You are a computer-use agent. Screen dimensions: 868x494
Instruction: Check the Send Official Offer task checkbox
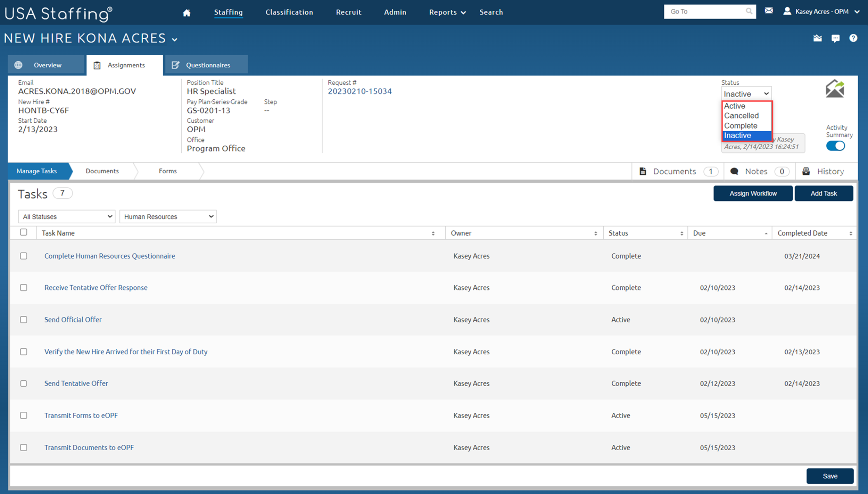[x=24, y=320]
